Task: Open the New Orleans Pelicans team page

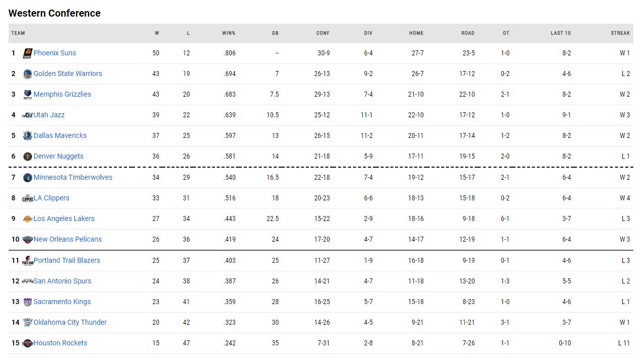Action: pyautogui.click(x=68, y=239)
